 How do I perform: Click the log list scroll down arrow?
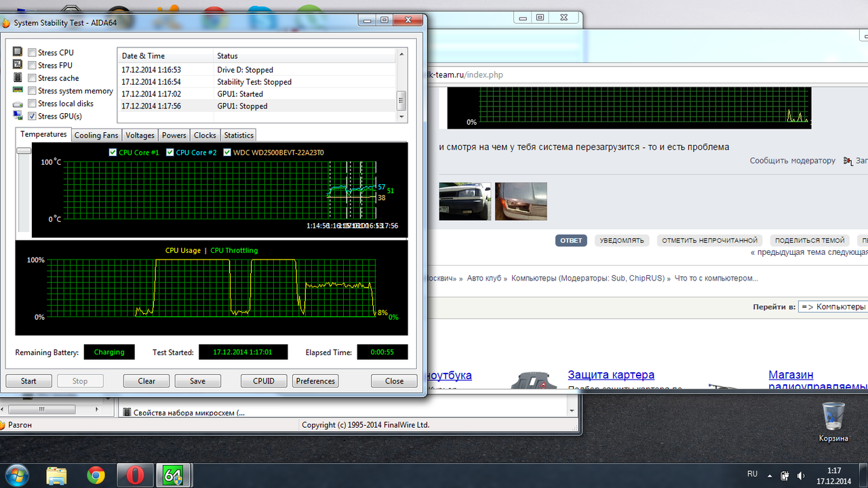(x=401, y=117)
